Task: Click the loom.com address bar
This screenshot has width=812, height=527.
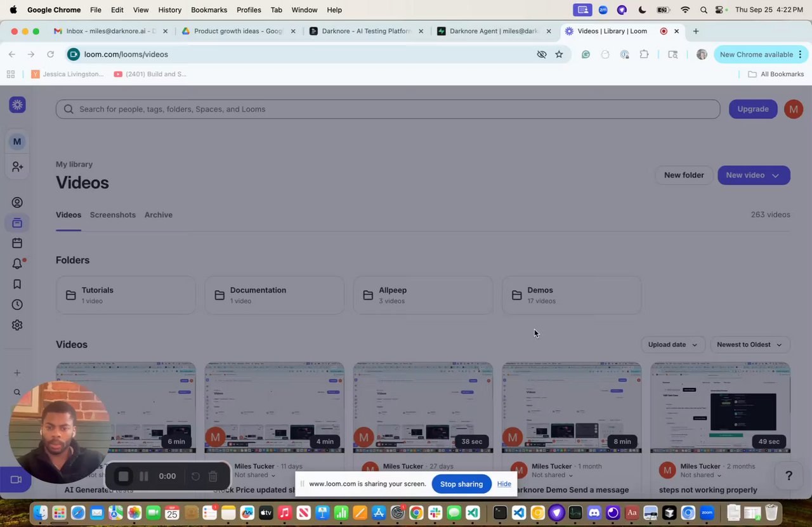Action: point(304,55)
